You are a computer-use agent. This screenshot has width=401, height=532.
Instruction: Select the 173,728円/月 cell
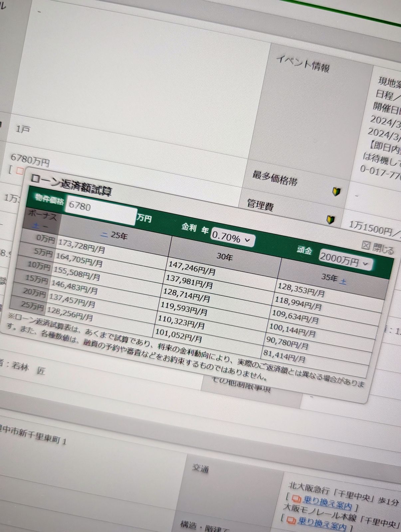point(82,246)
